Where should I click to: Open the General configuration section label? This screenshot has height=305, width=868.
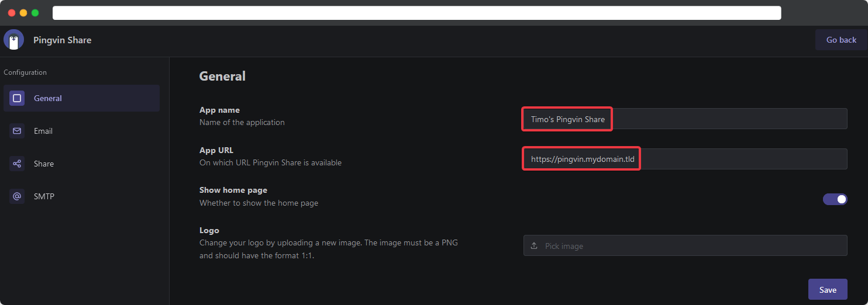pos(48,98)
